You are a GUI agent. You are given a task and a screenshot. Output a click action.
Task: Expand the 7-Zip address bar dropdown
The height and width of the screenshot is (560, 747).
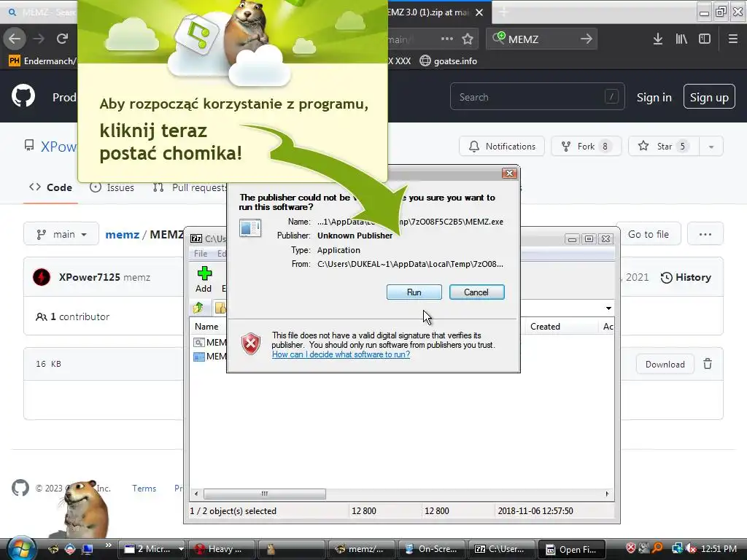click(x=608, y=308)
